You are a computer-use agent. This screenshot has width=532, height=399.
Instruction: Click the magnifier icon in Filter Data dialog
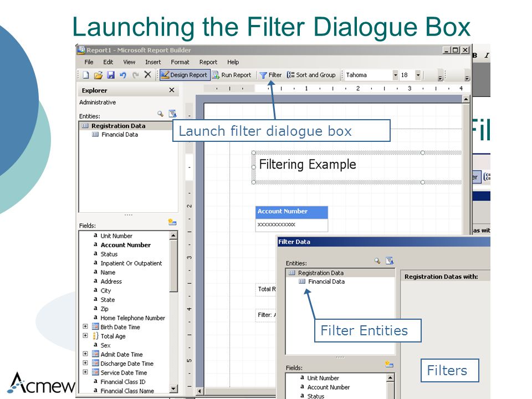(377, 260)
